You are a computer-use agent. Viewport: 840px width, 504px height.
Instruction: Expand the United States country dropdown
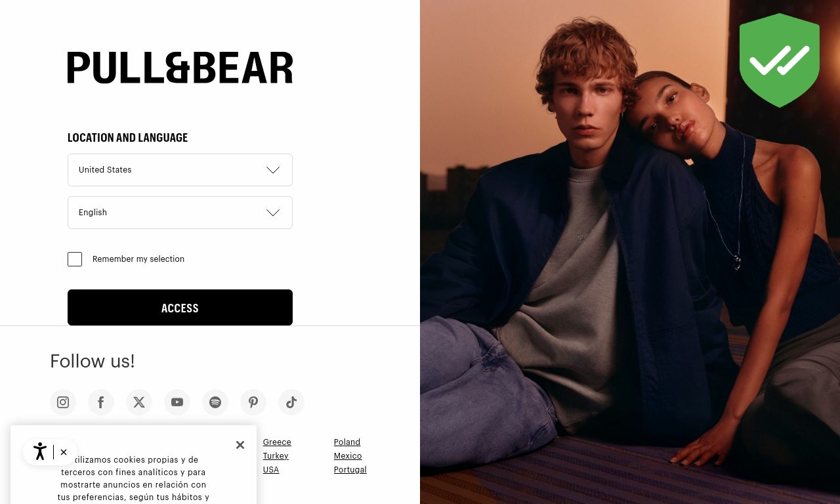click(180, 170)
